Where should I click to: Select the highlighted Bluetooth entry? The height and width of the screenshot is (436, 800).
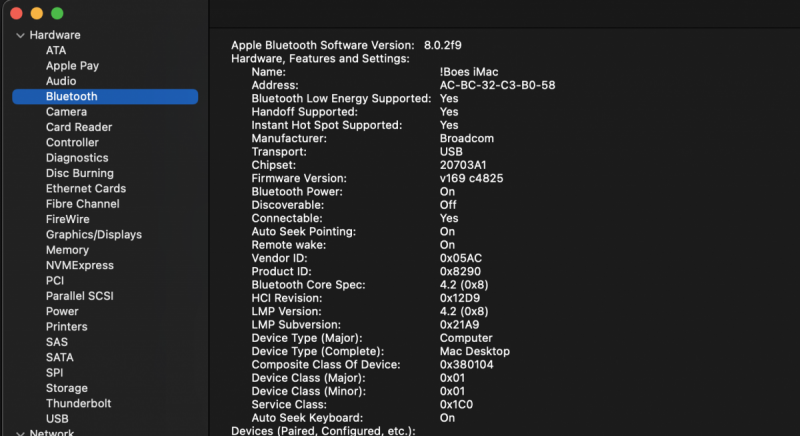click(x=105, y=96)
